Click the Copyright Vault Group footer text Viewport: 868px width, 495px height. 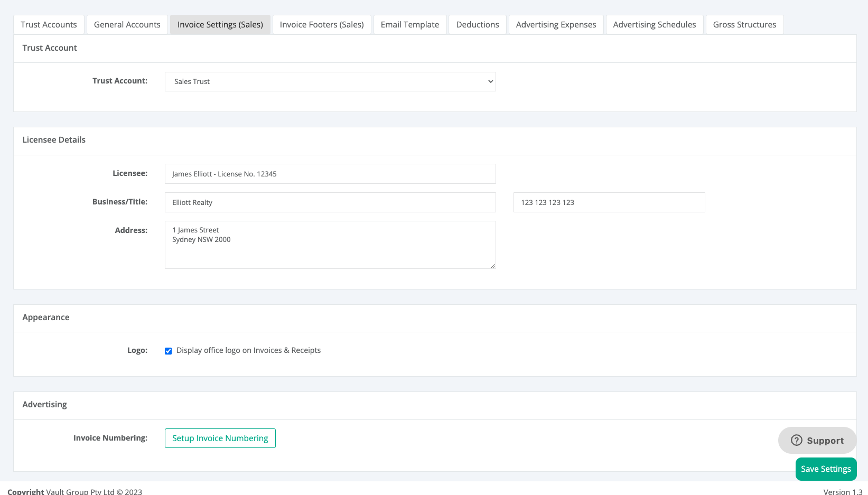[74, 491]
